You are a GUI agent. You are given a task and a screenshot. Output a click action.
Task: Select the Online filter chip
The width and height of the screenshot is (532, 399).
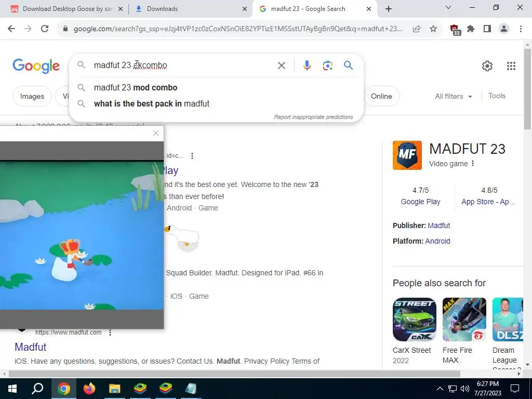(381, 96)
